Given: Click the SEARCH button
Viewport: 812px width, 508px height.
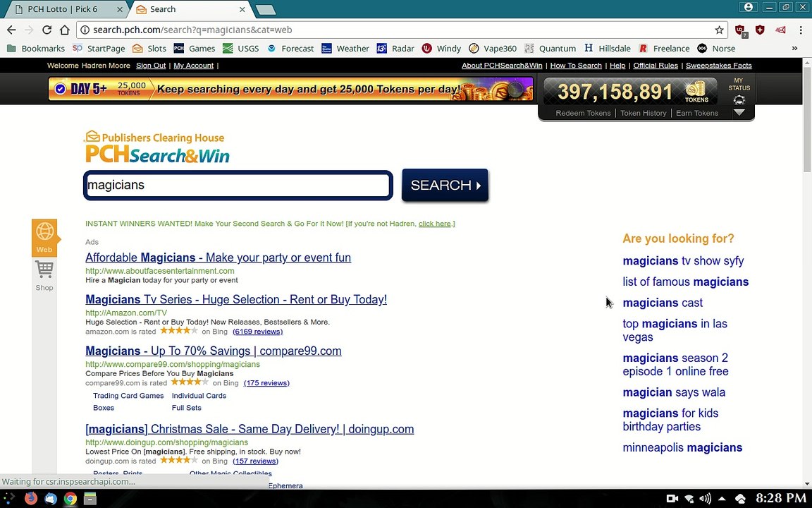Looking at the screenshot, I should click(445, 185).
